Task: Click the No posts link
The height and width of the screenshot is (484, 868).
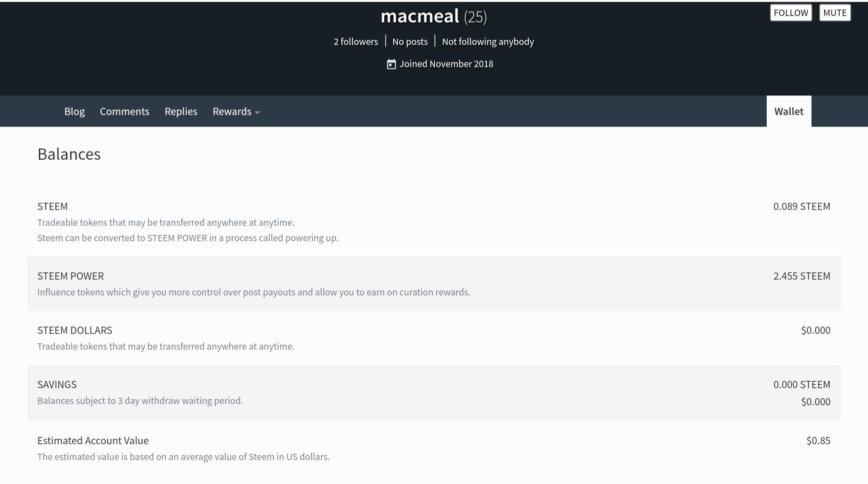Action: [410, 42]
